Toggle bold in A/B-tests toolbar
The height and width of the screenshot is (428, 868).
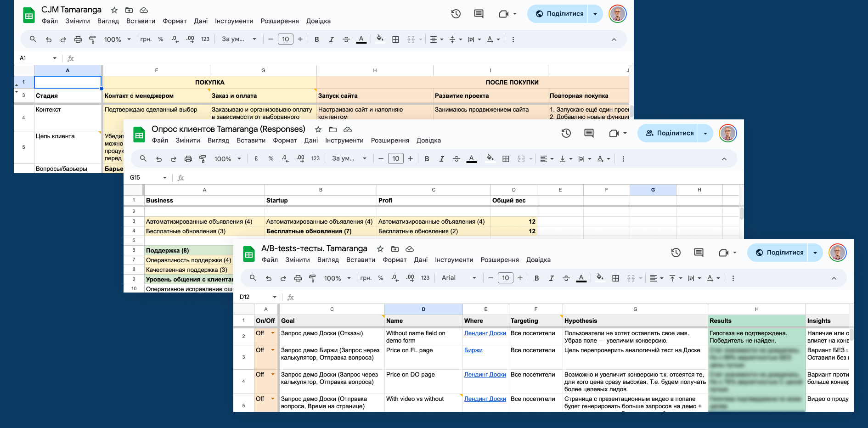point(536,278)
